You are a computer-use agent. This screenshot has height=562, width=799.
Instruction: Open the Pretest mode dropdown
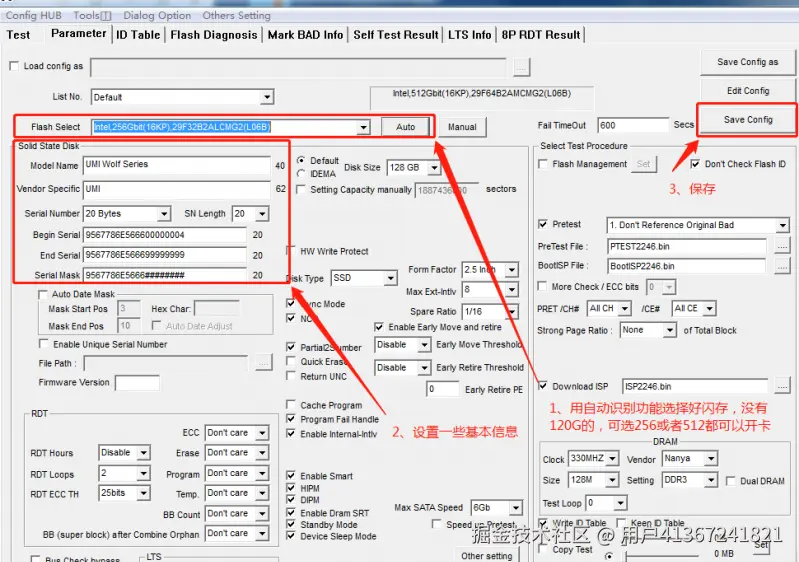[783, 225]
